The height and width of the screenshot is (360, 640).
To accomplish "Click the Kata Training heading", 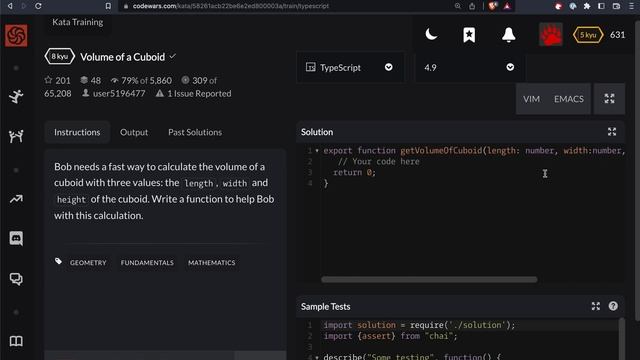I will pos(78,22).
